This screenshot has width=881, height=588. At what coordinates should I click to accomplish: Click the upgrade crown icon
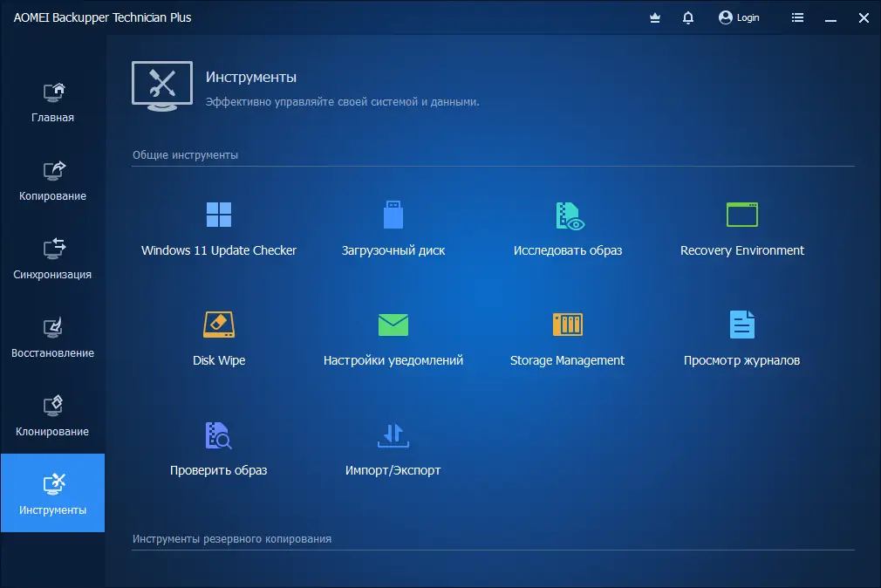tap(654, 17)
